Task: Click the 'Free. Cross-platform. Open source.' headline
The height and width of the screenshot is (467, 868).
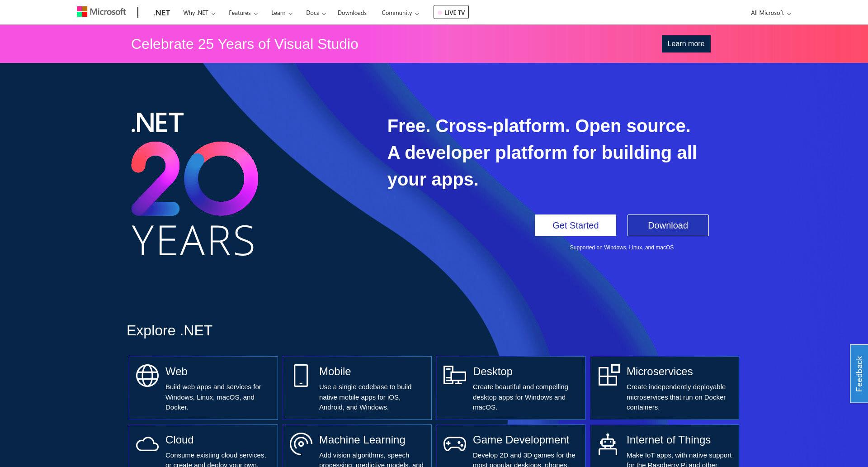Action: (x=539, y=126)
